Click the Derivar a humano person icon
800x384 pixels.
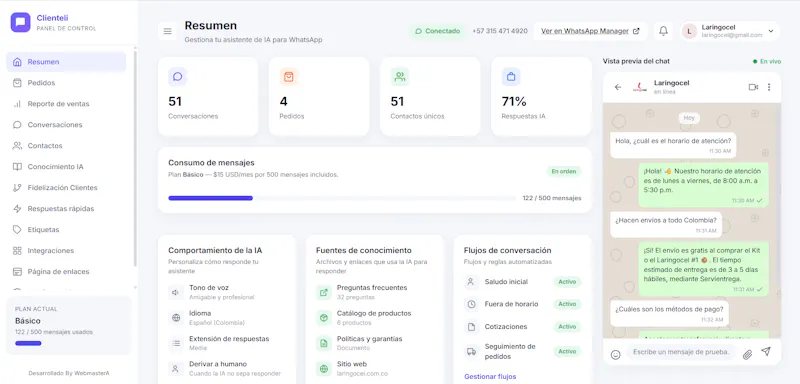click(x=176, y=369)
